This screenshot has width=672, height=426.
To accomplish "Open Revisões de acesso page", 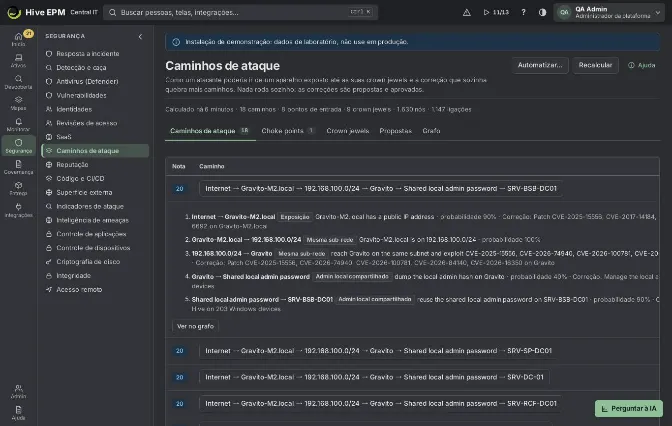I will coord(95,123).
